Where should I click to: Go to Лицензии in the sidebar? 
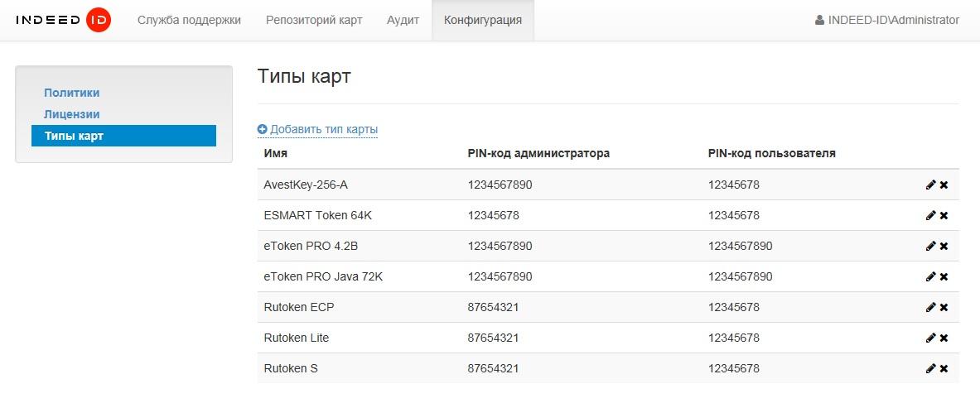click(x=72, y=114)
